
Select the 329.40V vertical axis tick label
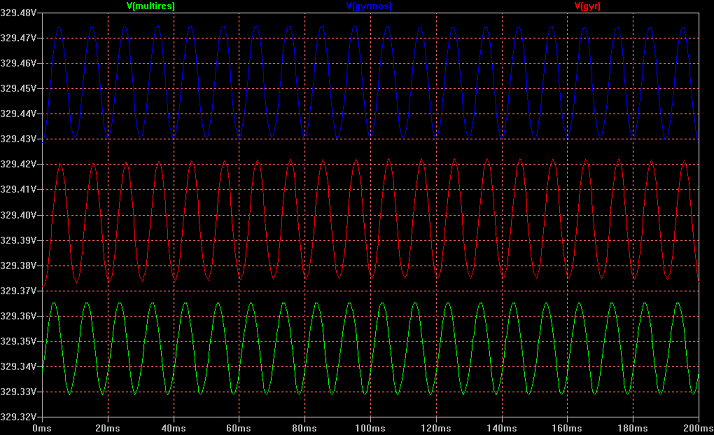click(x=19, y=215)
